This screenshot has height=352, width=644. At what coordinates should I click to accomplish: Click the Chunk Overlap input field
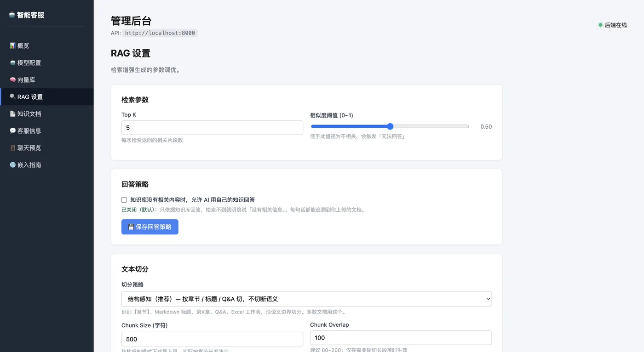pyautogui.click(x=401, y=338)
